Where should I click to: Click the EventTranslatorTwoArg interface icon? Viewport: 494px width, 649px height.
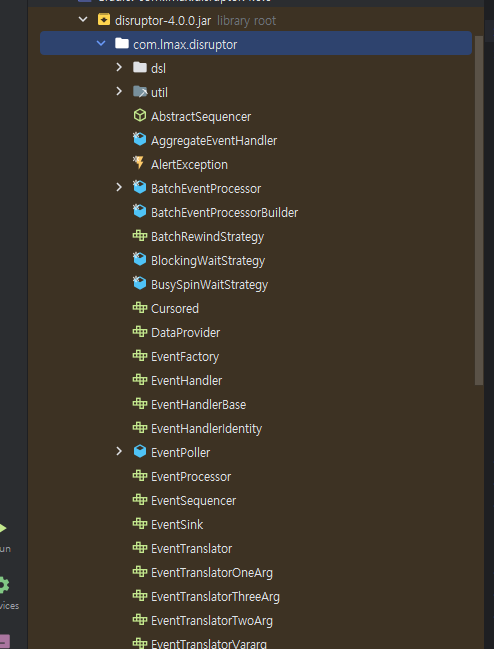(140, 620)
